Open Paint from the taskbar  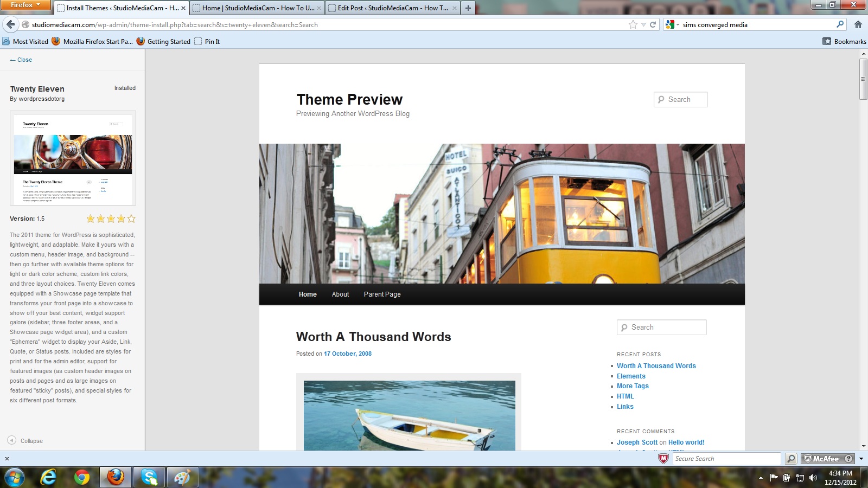182,477
